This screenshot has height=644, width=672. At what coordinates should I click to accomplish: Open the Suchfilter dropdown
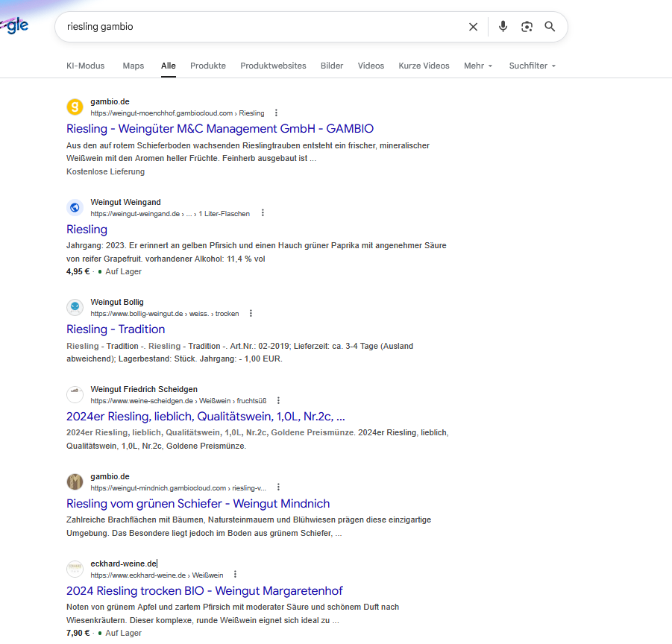(x=533, y=66)
